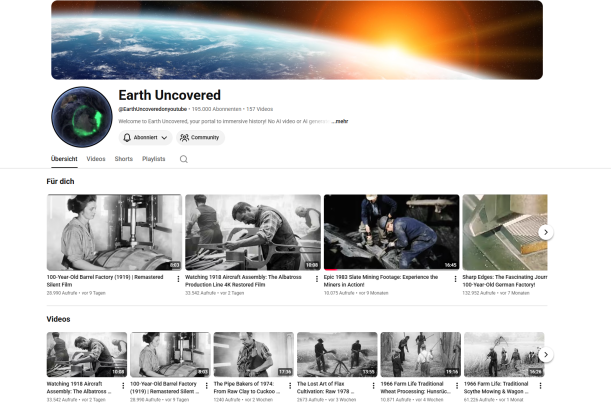Image resolution: width=611 pixels, height=404 pixels.
Task: Open the 'Videos' section heading
Action: click(x=58, y=319)
